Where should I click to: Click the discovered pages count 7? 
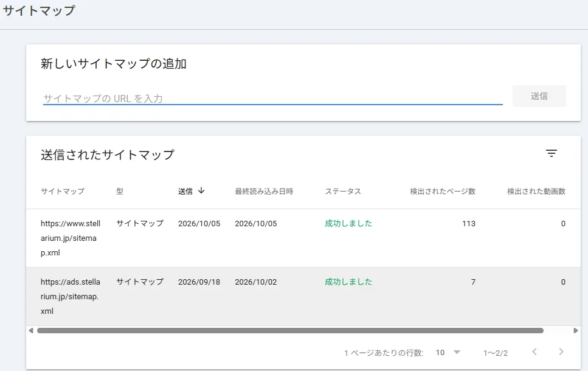point(473,282)
